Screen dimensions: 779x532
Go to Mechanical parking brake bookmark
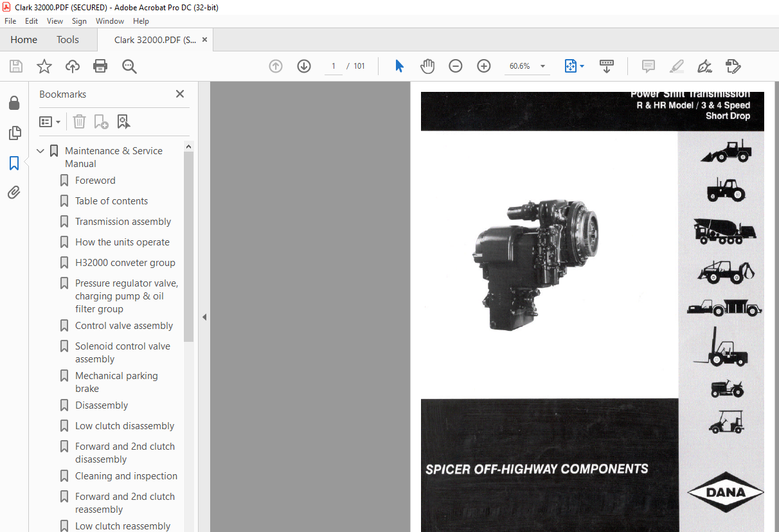click(x=116, y=382)
